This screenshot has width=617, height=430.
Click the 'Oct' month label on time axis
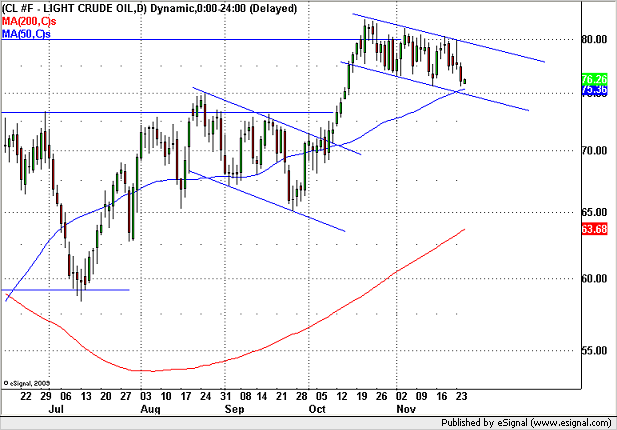coord(317,409)
